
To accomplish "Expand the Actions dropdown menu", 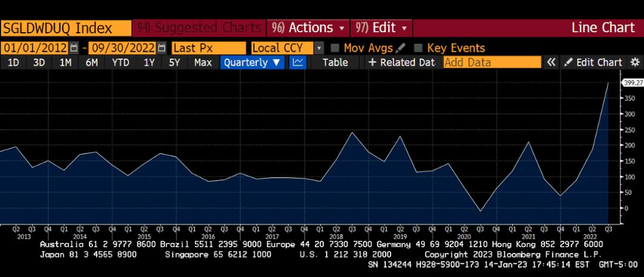I will point(308,28).
